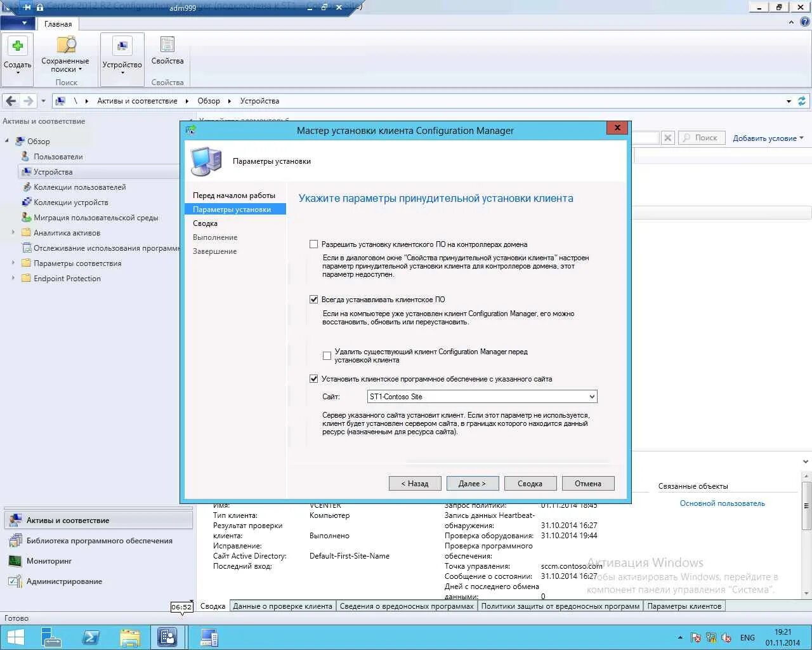Open Device Collections node
Image resolution: width=812 pixels, height=650 pixels.
point(70,202)
